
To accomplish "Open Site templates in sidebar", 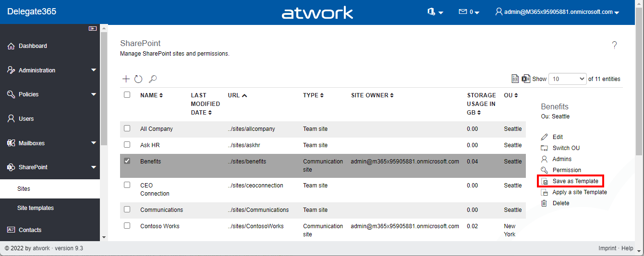I will pos(36,208).
